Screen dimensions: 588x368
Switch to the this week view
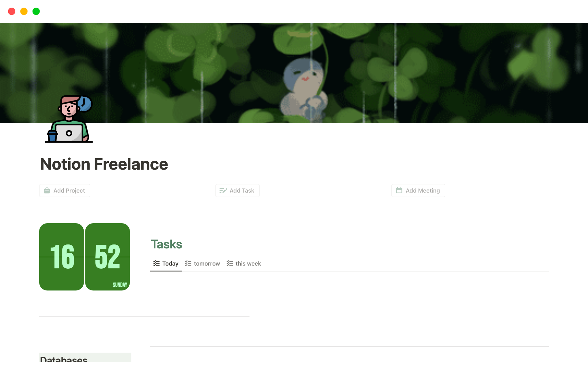(244, 264)
